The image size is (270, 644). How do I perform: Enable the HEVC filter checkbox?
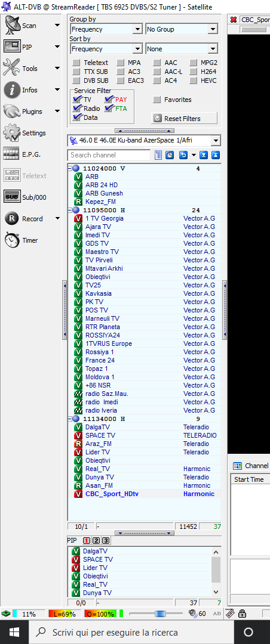(194, 80)
